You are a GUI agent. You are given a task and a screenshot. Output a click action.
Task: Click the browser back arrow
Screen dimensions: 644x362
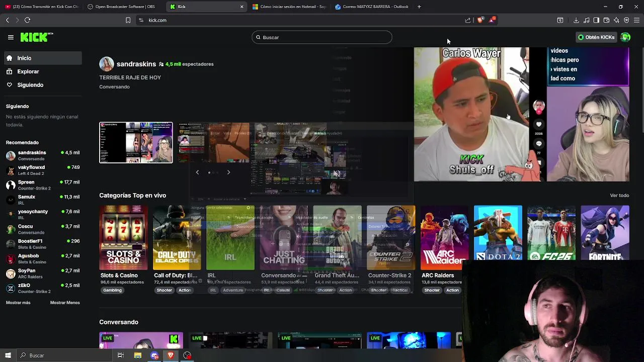point(8,20)
